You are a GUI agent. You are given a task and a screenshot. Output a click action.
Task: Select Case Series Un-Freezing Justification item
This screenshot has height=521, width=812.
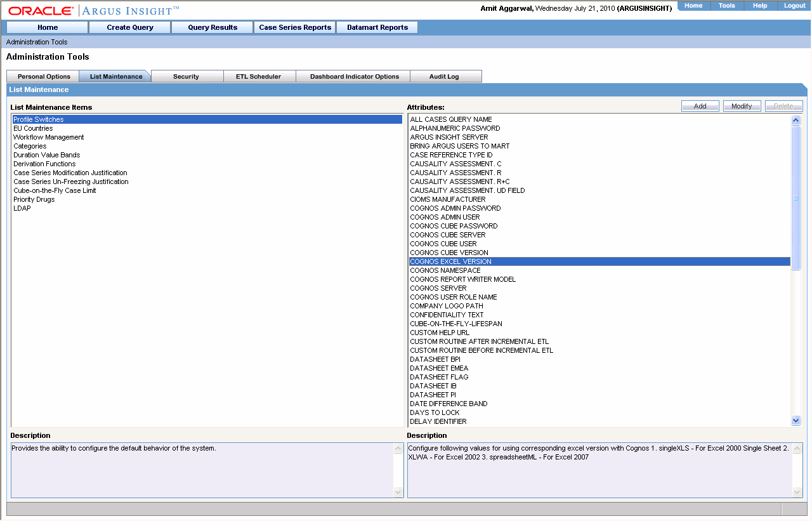207,181
